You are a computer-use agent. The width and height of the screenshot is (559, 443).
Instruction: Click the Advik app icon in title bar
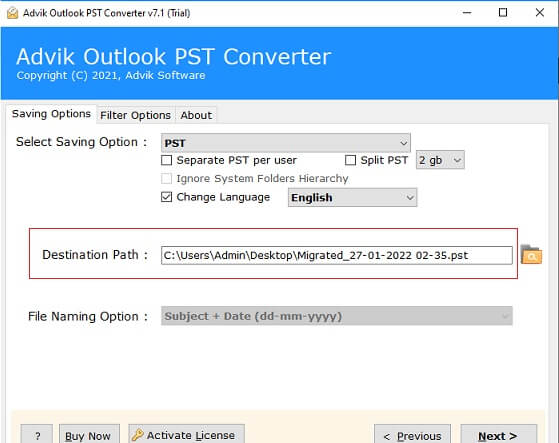click(x=12, y=13)
